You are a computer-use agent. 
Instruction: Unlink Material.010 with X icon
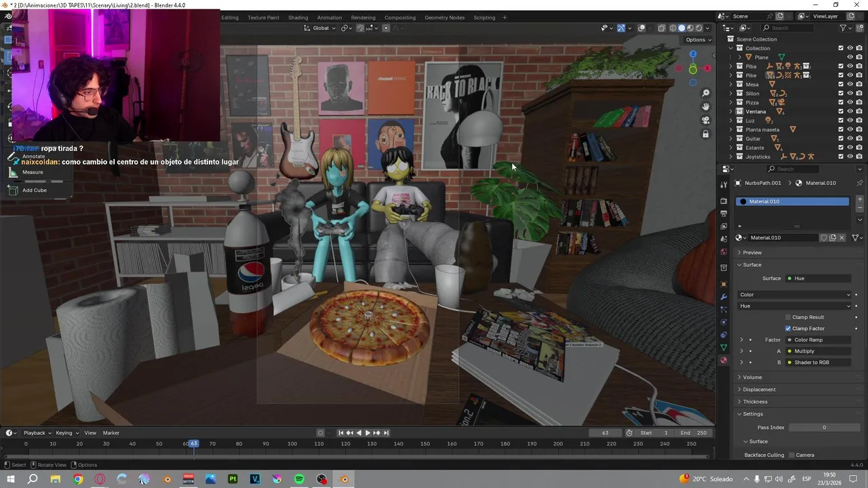point(842,238)
